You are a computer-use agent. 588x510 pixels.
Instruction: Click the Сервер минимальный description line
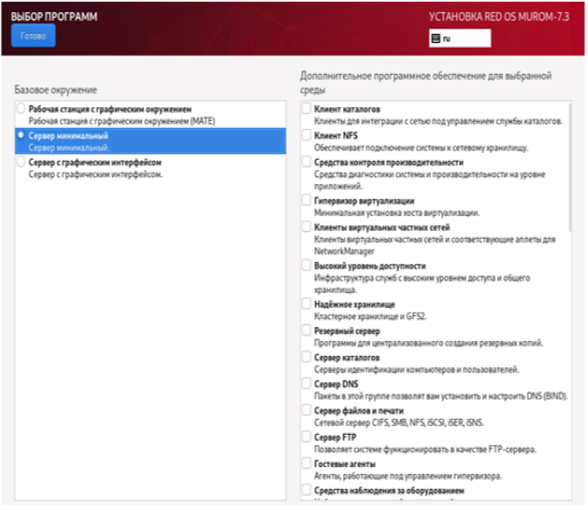point(69,148)
